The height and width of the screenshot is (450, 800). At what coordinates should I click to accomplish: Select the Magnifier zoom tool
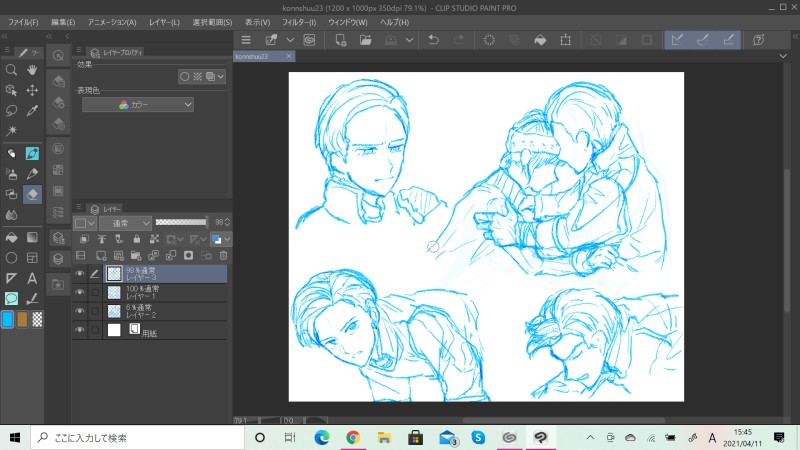pyautogui.click(x=11, y=70)
